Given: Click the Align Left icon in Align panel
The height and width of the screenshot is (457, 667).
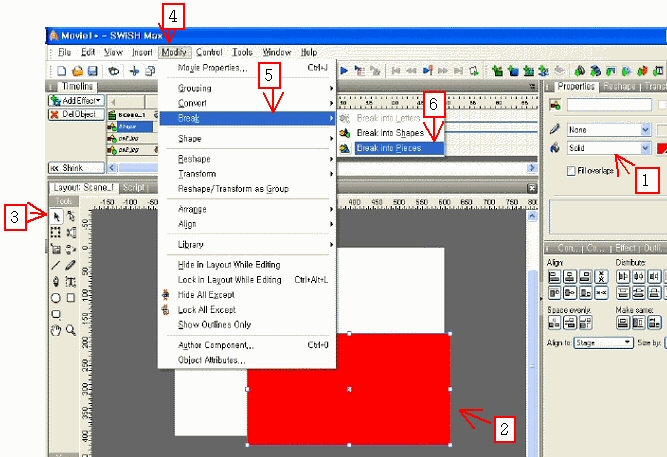Looking at the screenshot, I should click(x=554, y=277).
